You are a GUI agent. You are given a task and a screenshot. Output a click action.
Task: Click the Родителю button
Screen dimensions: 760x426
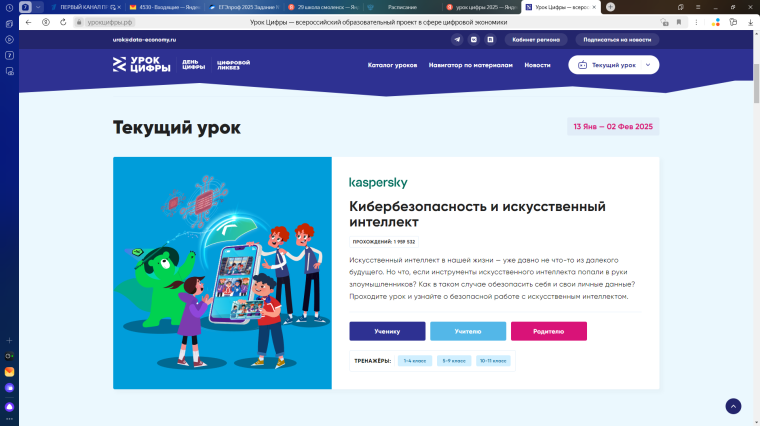pyautogui.click(x=549, y=331)
